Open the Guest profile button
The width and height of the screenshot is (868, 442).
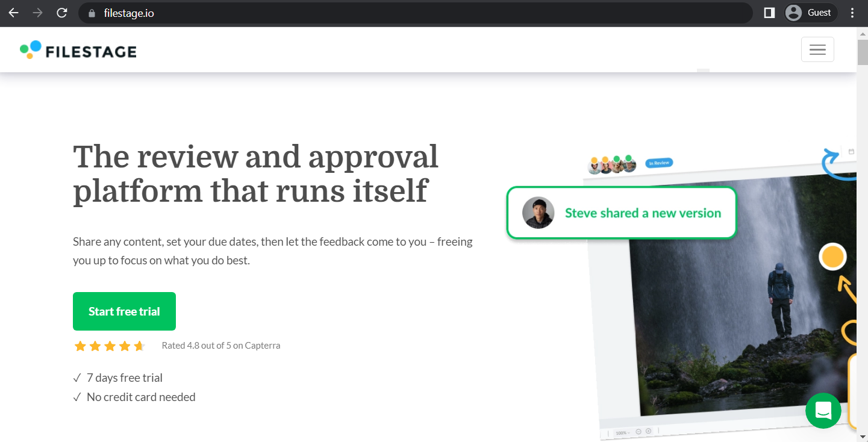pyautogui.click(x=811, y=13)
